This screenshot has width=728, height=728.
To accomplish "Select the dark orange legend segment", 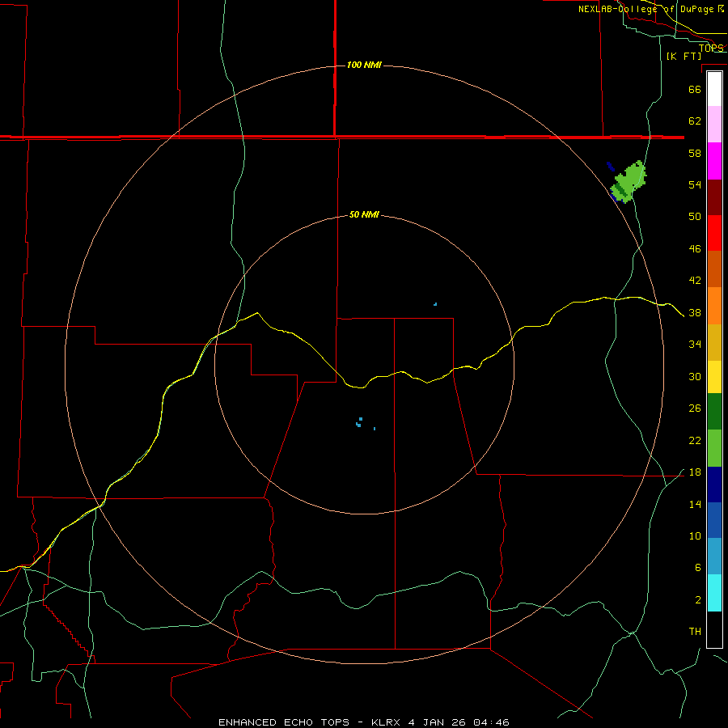I will 714,269.
